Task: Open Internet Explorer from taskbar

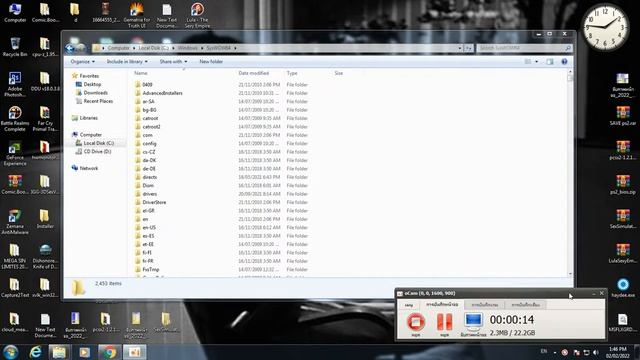Action: click(36, 352)
